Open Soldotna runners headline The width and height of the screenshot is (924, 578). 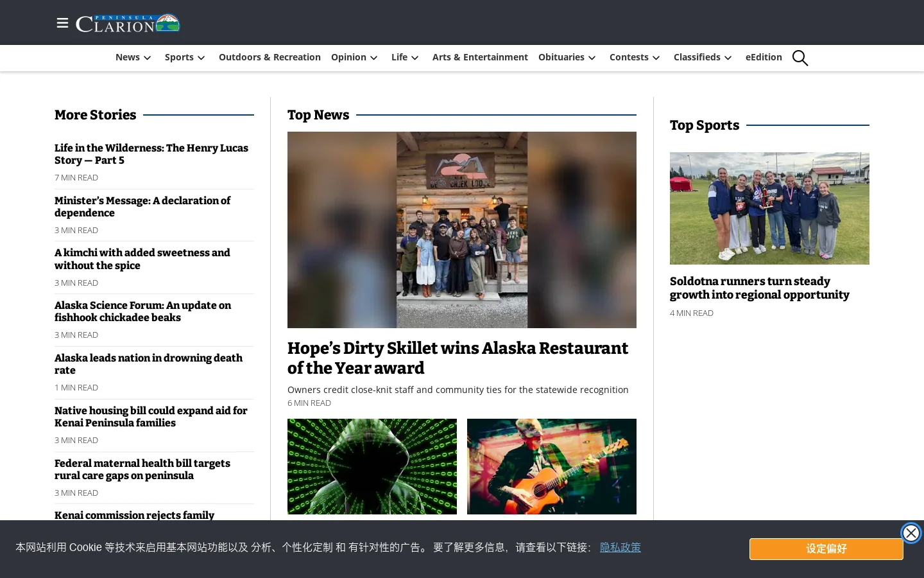pos(760,288)
